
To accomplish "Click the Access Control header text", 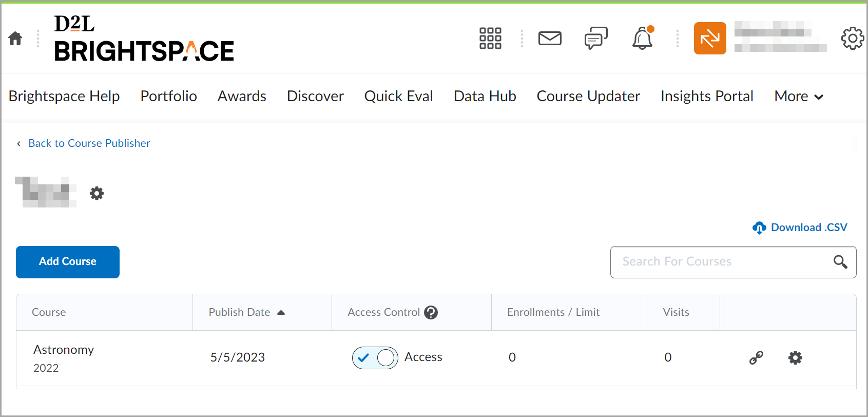I will [384, 312].
